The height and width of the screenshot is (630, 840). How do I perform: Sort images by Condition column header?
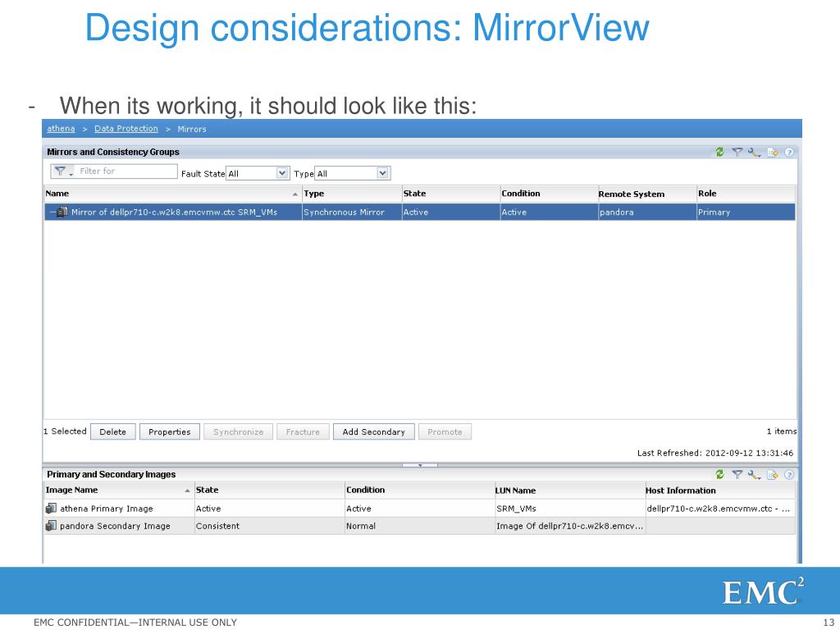419,491
